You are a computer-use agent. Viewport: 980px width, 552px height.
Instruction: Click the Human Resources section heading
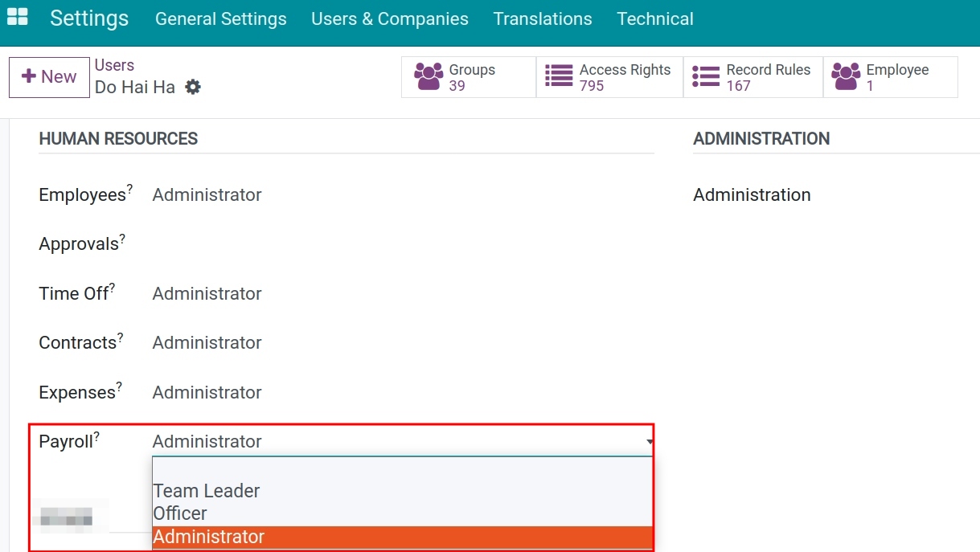point(118,139)
